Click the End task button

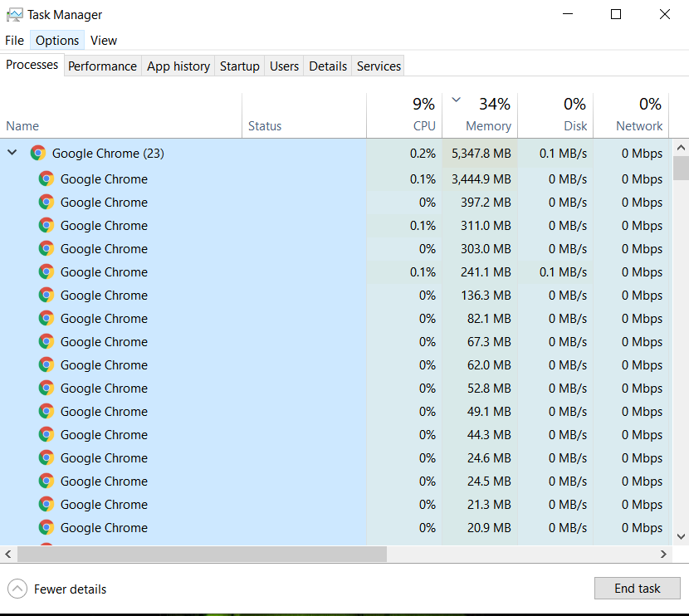638,589
